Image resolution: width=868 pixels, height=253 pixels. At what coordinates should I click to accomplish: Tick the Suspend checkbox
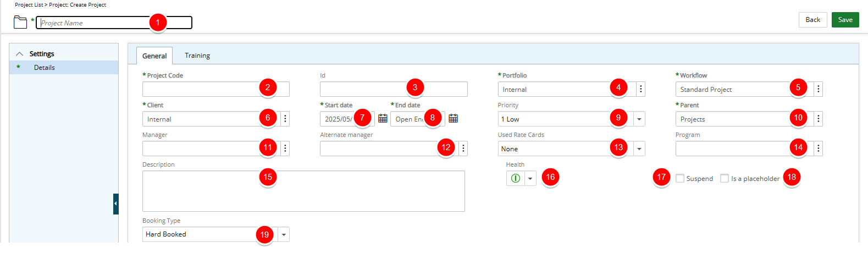point(680,178)
